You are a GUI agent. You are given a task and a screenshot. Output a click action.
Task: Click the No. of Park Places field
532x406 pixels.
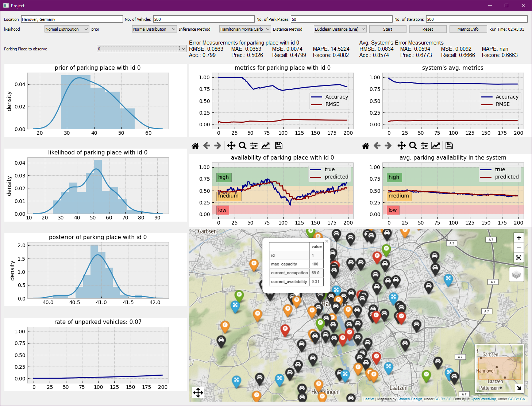[342, 19]
